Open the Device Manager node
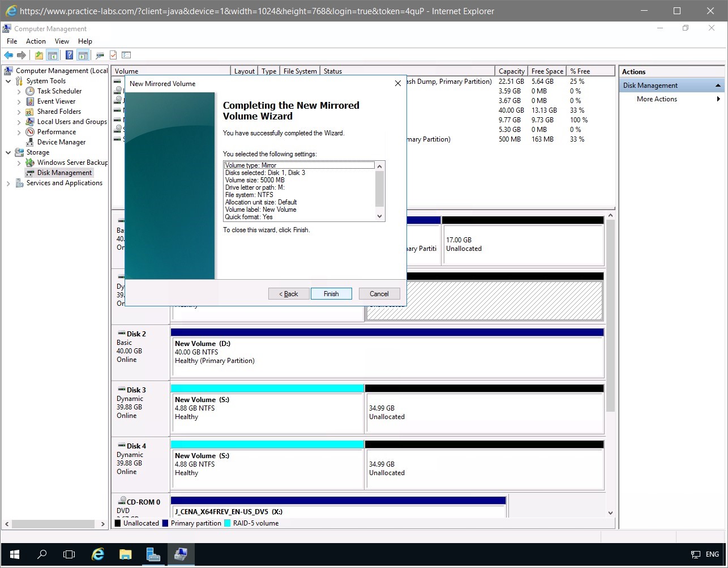Screen dimensions: 728x568 (x=61, y=142)
